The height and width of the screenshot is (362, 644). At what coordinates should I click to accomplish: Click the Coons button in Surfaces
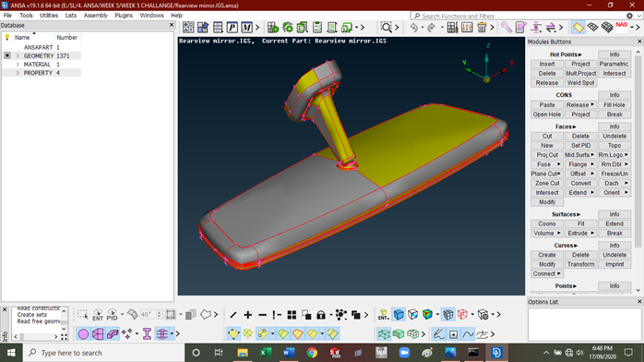[x=546, y=223]
